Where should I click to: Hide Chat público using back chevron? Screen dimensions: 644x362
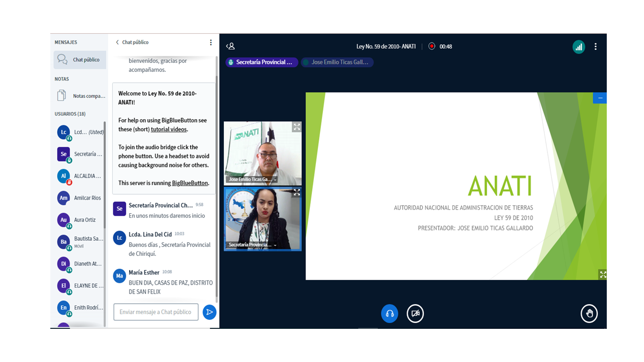click(x=117, y=42)
